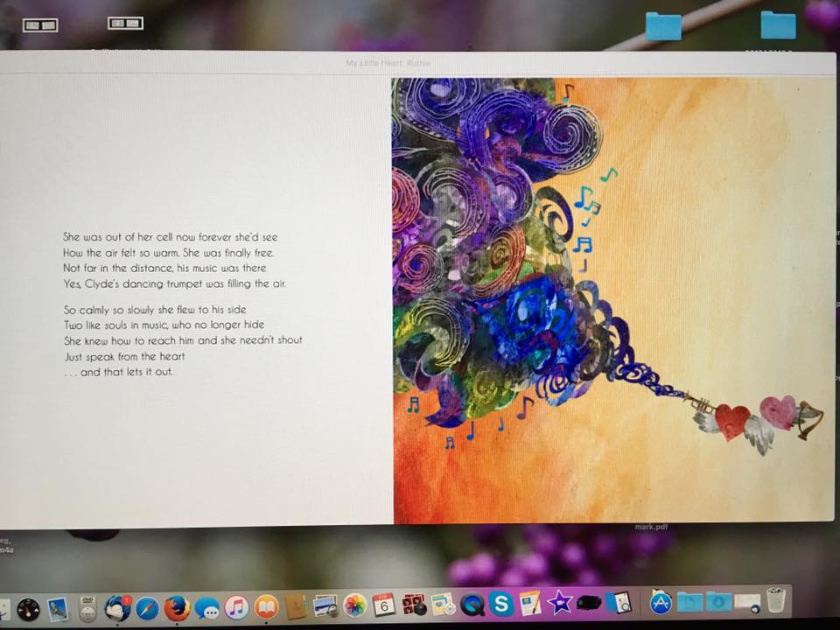Click the line 'She was out of her cell now'

171,237
